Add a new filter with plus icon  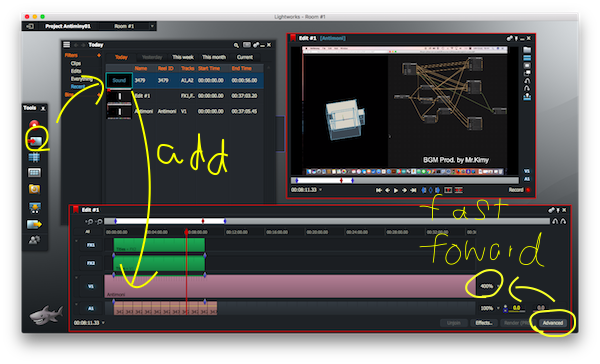[99, 55]
